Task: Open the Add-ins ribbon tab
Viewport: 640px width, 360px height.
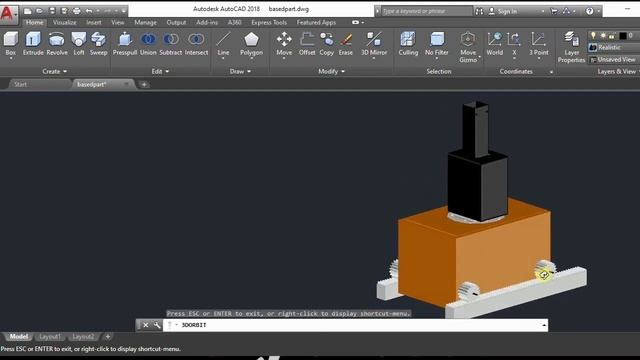Action: [x=207, y=22]
